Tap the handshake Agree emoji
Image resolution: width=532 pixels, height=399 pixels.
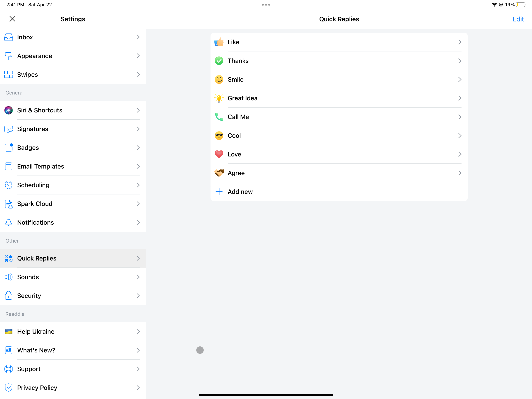pyautogui.click(x=219, y=173)
